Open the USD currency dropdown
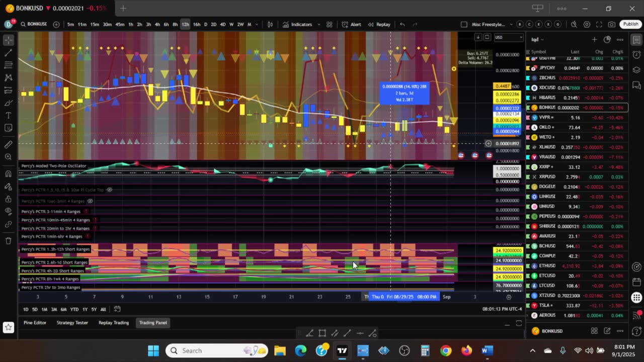The image size is (644, 362). [x=508, y=37]
